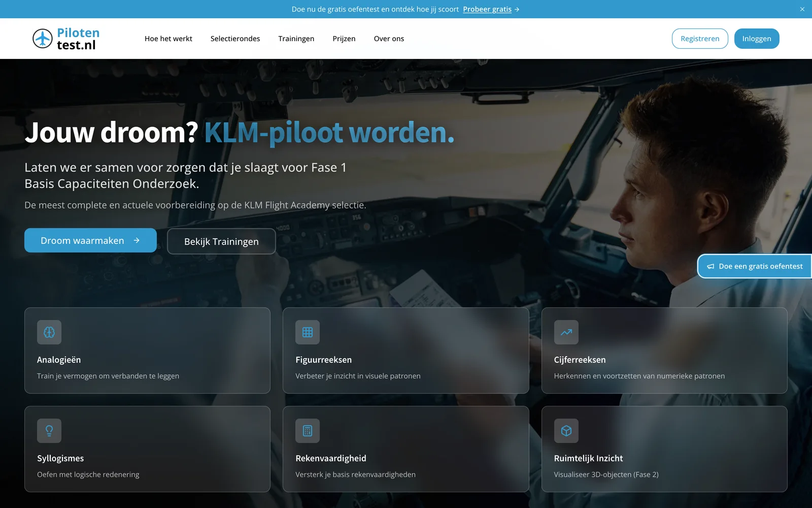The image size is (812, 508).
Task: Click 'Visualiseer 3D-objecten (Fase 2)' text
Action: click(606, 474)
